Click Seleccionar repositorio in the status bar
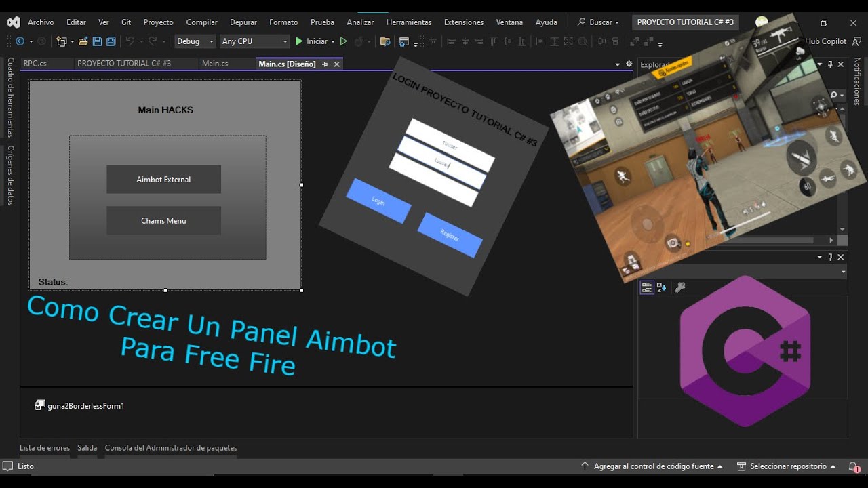This screenshot has height=488, width=868. pyautogui.click(x=787, y=466)
